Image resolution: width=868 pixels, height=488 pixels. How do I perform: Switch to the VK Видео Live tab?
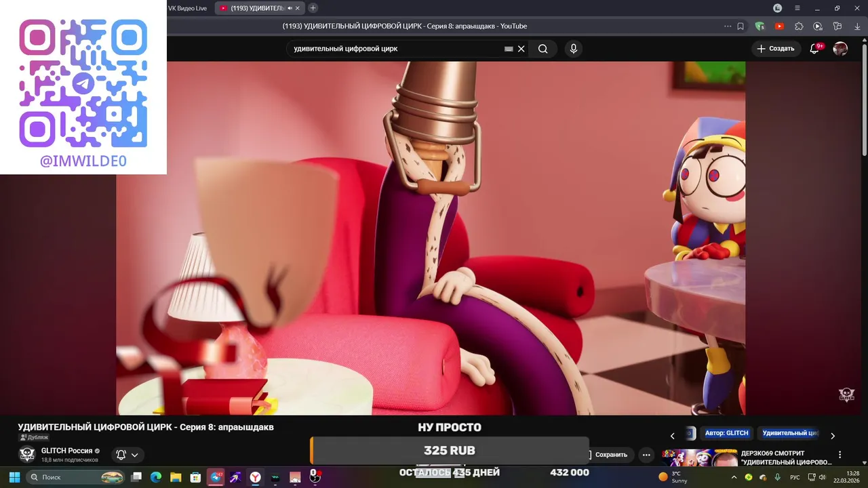pos(187,8)
